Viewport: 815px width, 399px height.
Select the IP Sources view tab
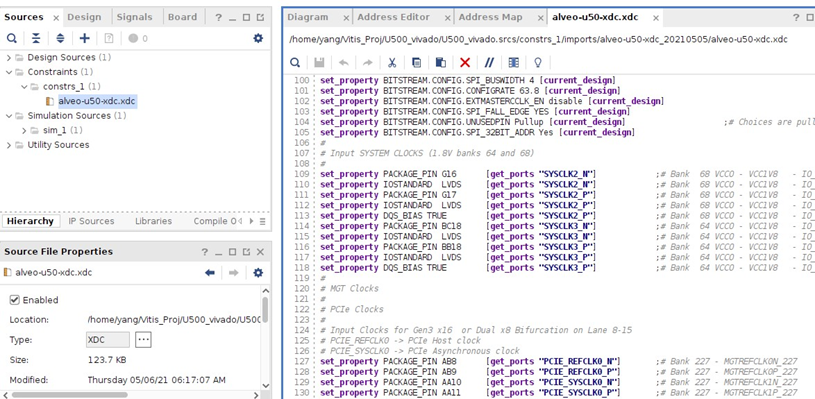(91, 221)
